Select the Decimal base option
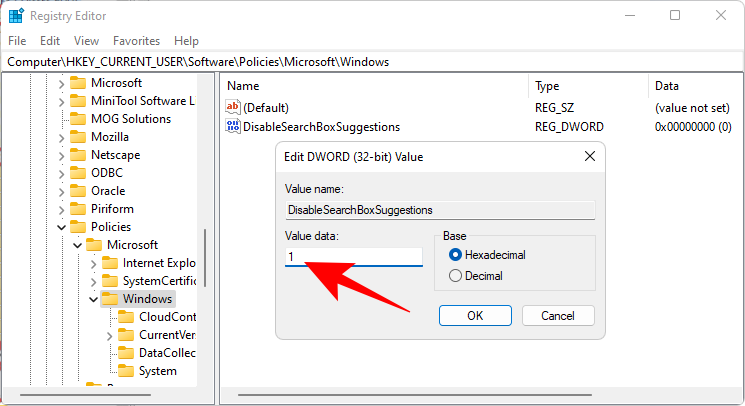 pos(476,276)
